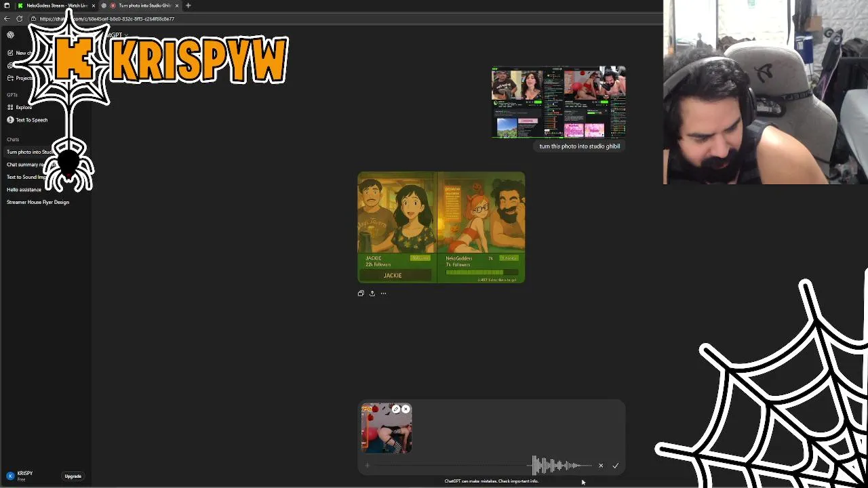This screenshot has width=868, height=488.
Task: Cancel the voice dictation with the X
Action: pos(601,466)
